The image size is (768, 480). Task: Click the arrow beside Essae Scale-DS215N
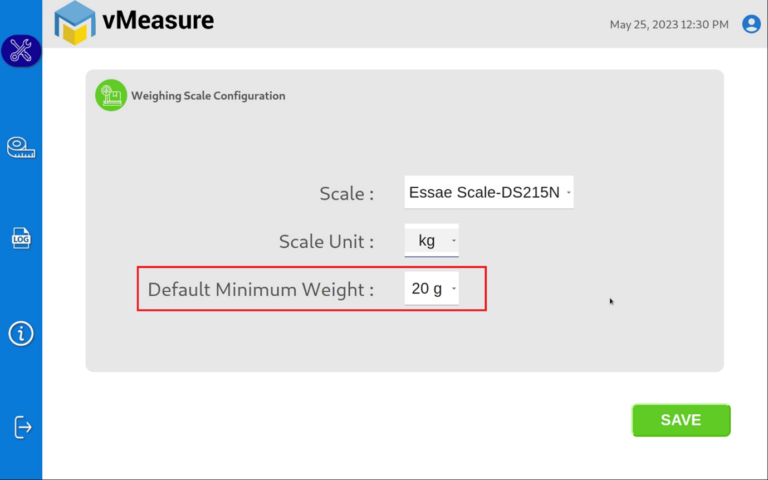click(568, 192)
